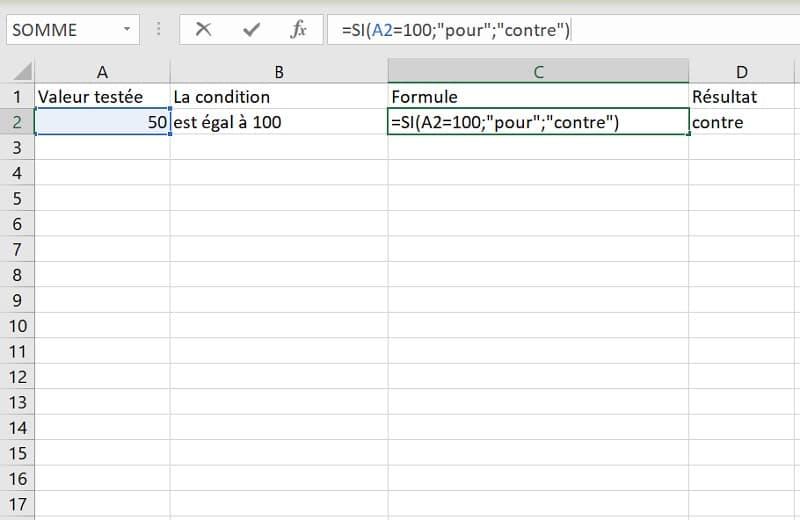The height and width of the screenshot is (520, 800).
Task: Click the Select All corner triangle
Action: pos(22,72)
